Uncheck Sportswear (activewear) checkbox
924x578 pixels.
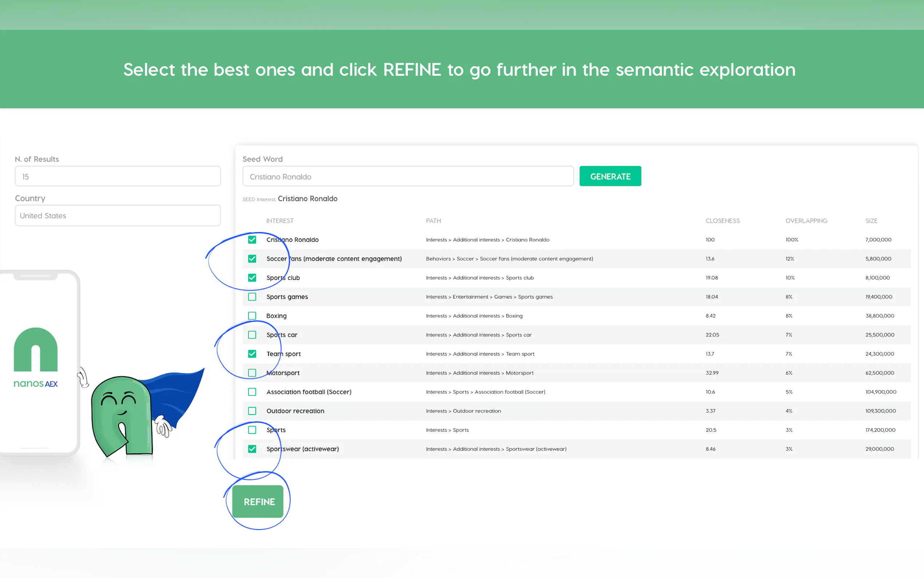point(252,449)
